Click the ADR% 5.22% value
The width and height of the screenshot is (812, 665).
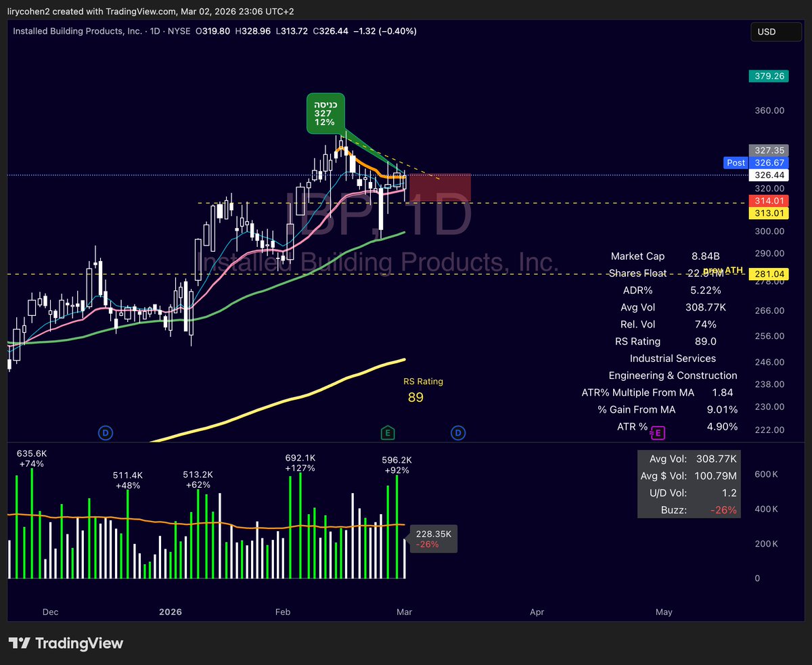coord(706,290)
